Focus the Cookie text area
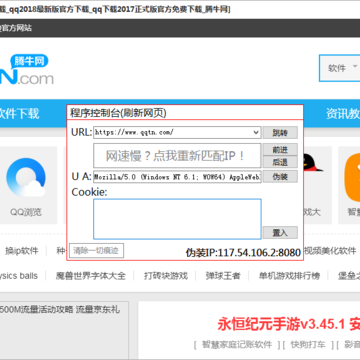This screenshot has height=360, width=360. click(x=177, y=219)
